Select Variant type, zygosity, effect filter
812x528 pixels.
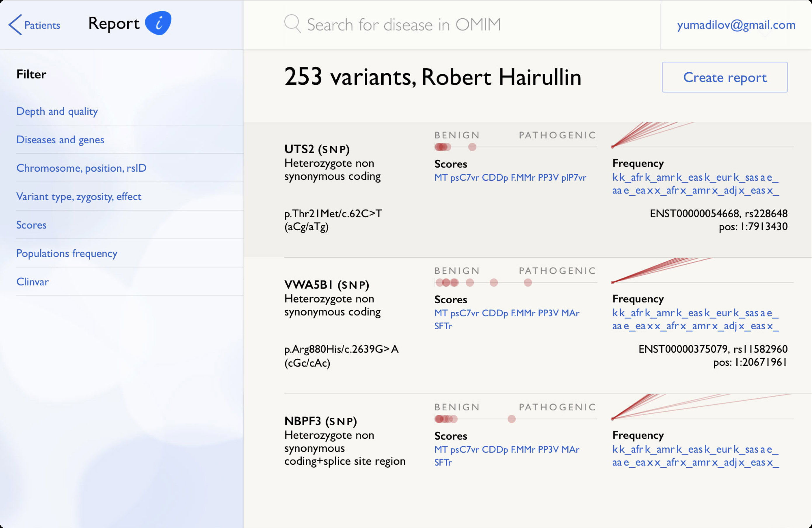pyautogui.click(x=79, y=196)
